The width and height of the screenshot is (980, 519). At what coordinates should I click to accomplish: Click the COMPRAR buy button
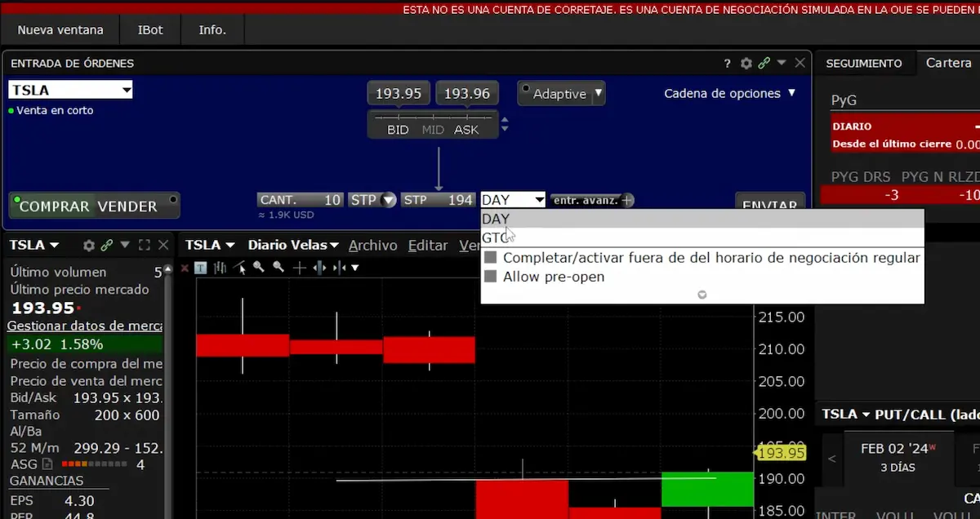(x=54, y=206)
